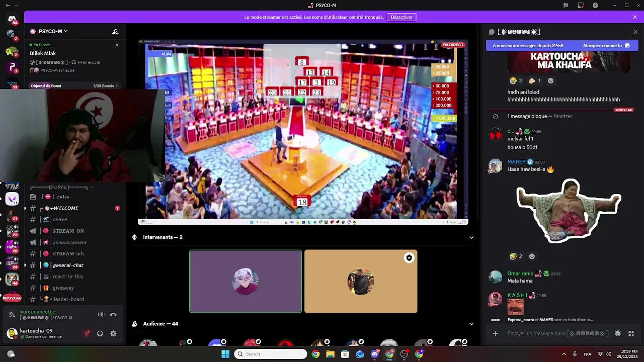Image resolution: width=644 pixels, height=362 pixels.
Task: Open user settings gear icon
Action: point(113,333)
